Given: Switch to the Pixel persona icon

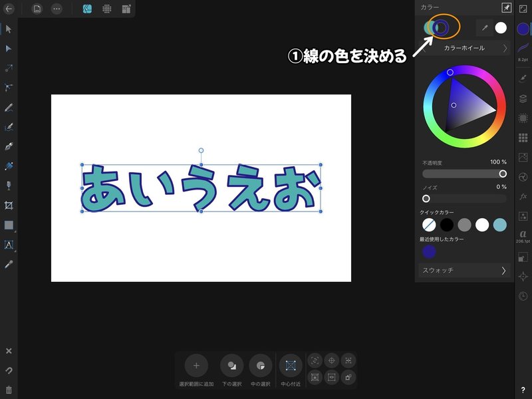Looking at the screenshot, I should tap(107, 9).
